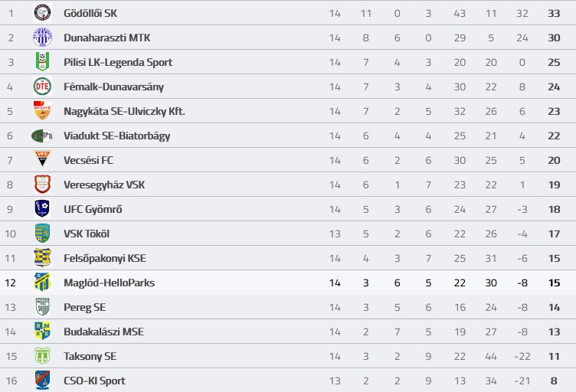This screenshot has width=576, height=392.
Task: Click the Gödöllői SK points total 33
Action: [x=554, y=13]
